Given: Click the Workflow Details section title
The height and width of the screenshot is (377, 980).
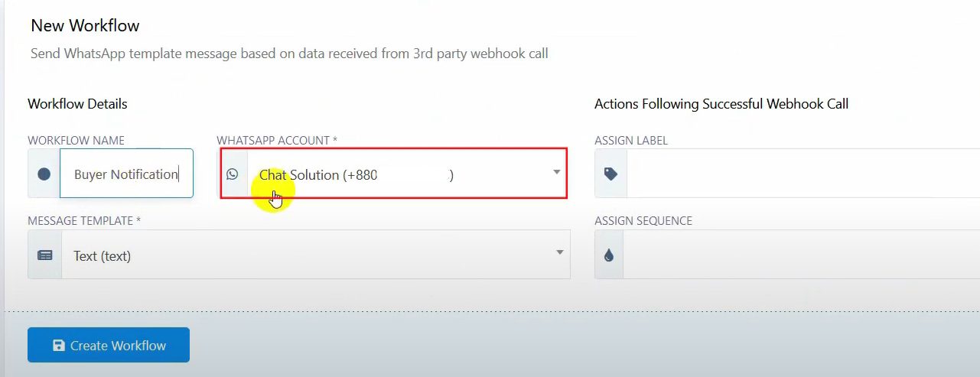Looking at the screenshot, I should pyautogui.click(x=77, y=103).
